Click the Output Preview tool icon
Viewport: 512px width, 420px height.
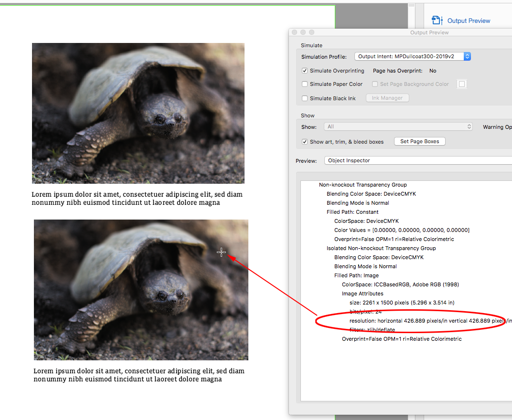(437, 20)
